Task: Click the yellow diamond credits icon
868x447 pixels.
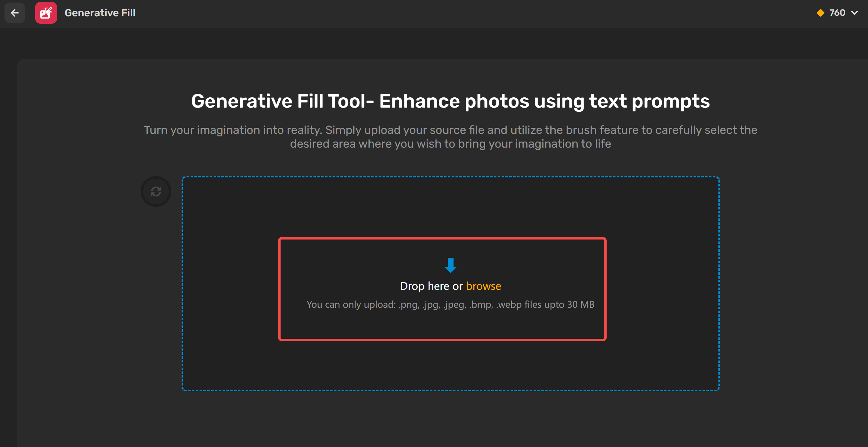Action: (x=821, y=13)
